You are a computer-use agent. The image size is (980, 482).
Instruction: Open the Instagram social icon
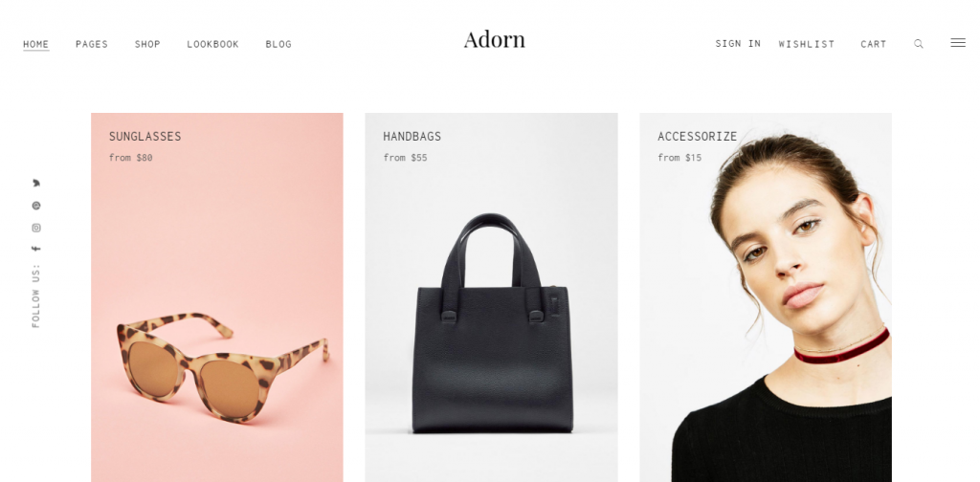tap(36, 228)
